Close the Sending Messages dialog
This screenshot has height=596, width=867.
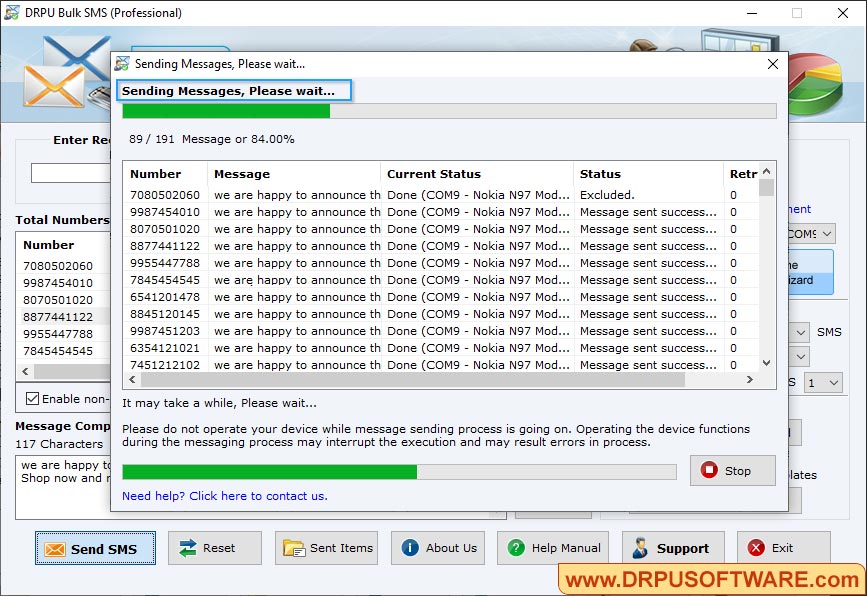(x=773, y=64)
